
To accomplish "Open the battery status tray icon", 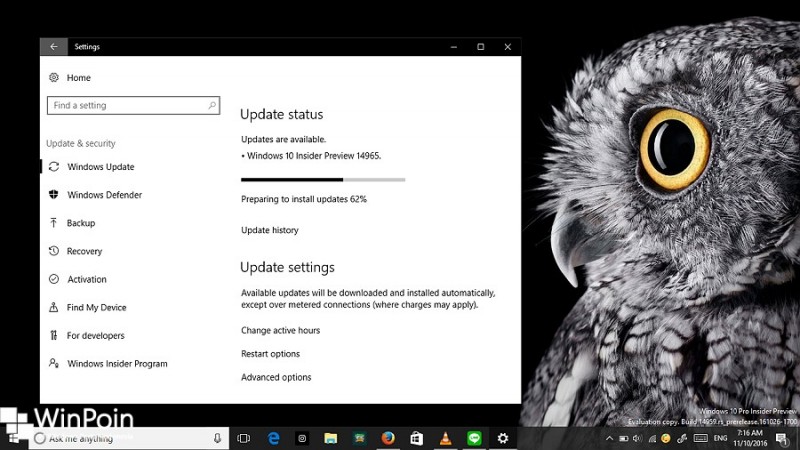I will (623, 438).
